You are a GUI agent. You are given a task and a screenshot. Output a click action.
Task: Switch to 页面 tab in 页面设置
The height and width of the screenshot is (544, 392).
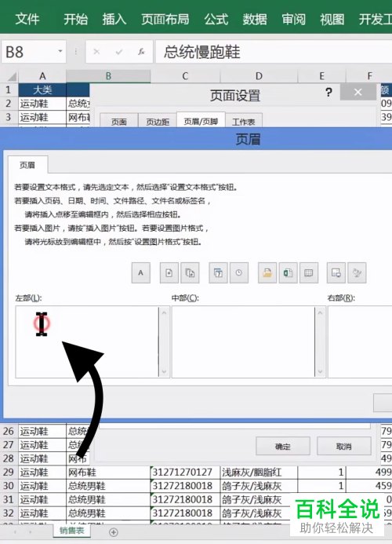coord(119,121)
